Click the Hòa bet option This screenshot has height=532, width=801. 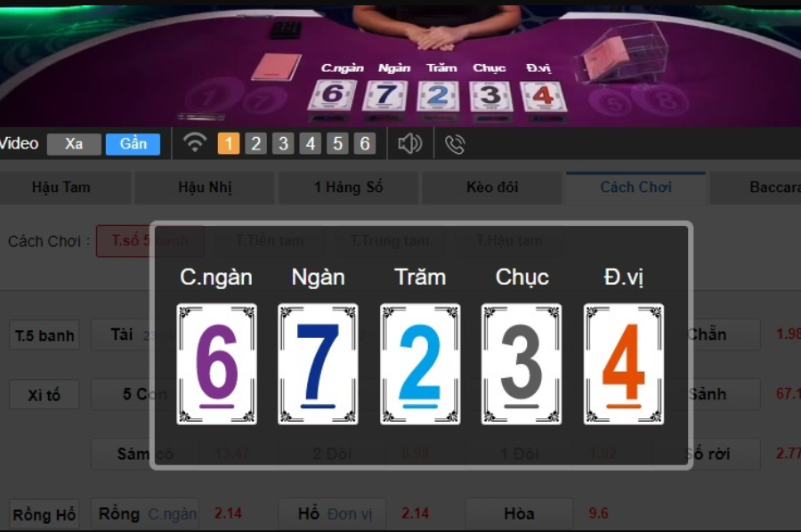pyautogui.click(x=519, y=513)
